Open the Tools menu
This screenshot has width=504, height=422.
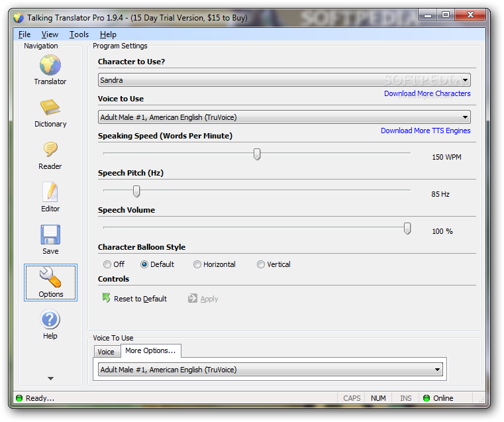click(79, 34)
